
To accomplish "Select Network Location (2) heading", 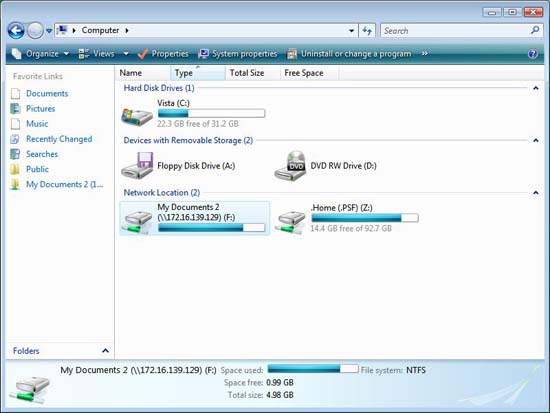I will coord(162,193).
